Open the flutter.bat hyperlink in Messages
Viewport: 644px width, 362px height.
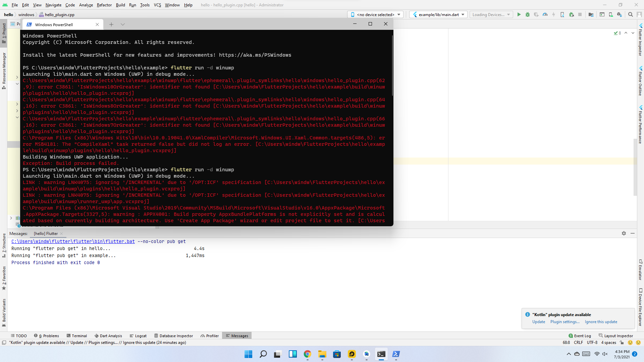coord(73,241)
